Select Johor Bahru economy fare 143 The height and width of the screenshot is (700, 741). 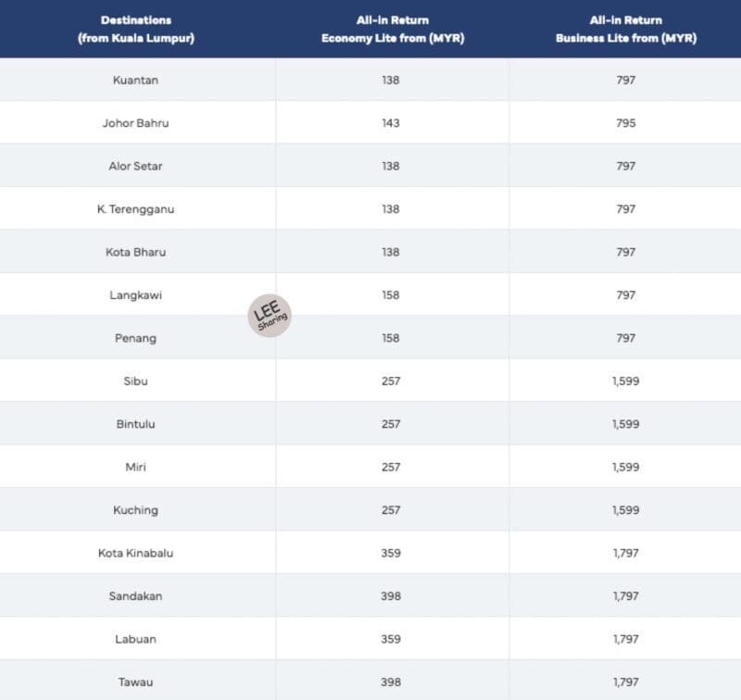[391, 123]
